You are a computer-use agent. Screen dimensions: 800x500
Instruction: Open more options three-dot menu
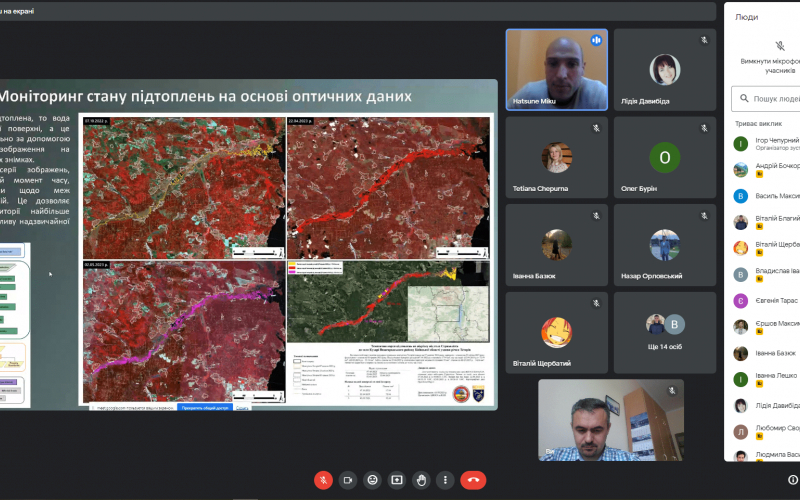point(445,480)
